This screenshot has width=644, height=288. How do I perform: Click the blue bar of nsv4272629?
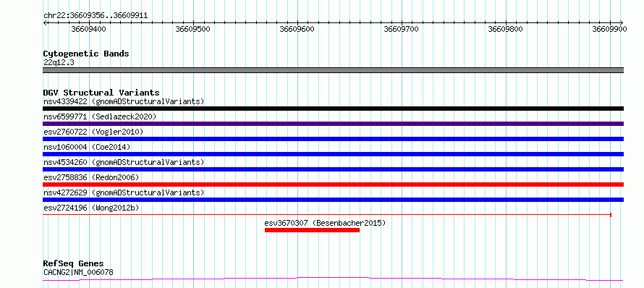(x=333, y=200)
